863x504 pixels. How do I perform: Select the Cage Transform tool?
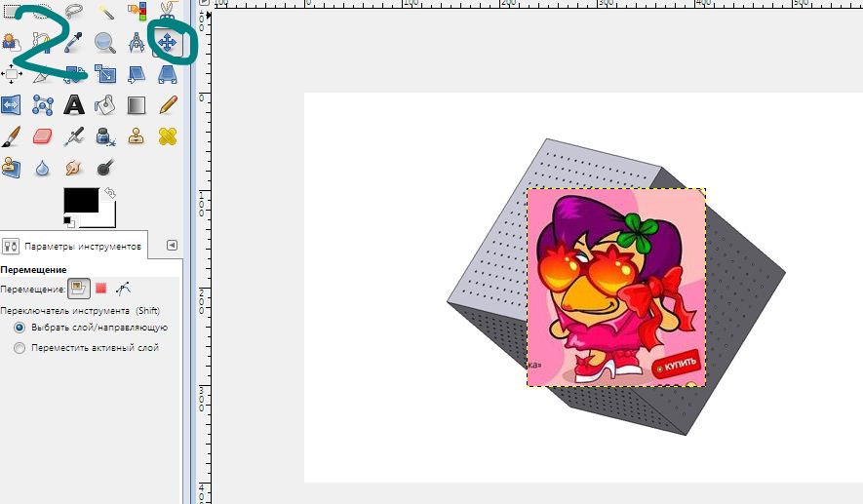[42, 104]
